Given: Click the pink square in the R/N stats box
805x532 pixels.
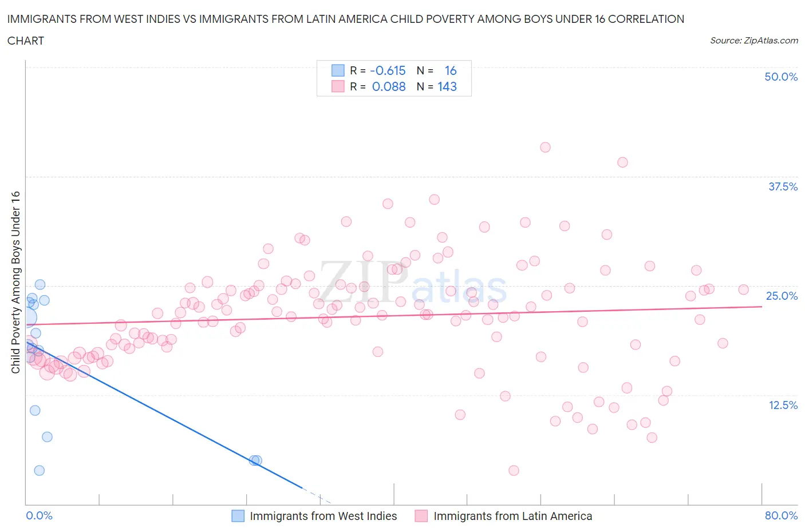Looking at the screenshot, I should 338,86.
